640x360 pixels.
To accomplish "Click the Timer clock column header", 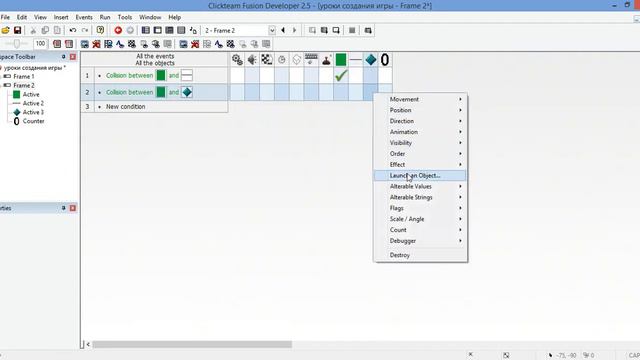I will pos(282,60).
